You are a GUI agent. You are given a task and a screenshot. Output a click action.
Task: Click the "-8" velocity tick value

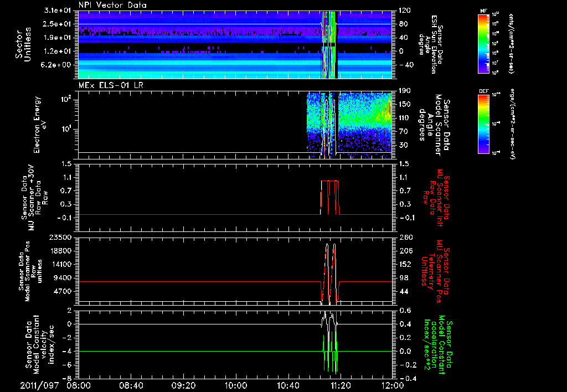tap(67, 378)
